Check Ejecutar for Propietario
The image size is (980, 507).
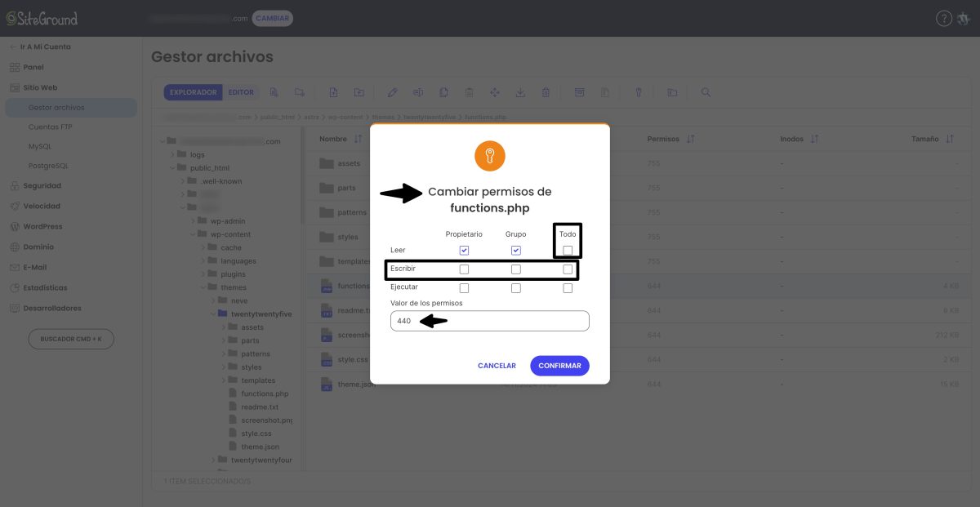(x=464, y=288)
